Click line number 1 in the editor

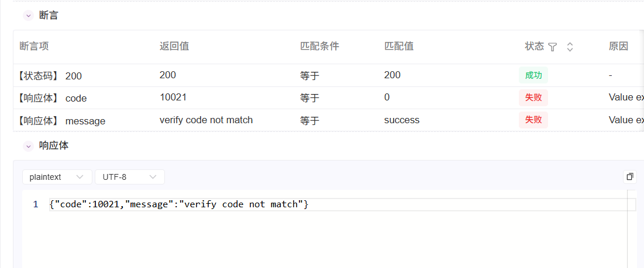tap(36, 204)
